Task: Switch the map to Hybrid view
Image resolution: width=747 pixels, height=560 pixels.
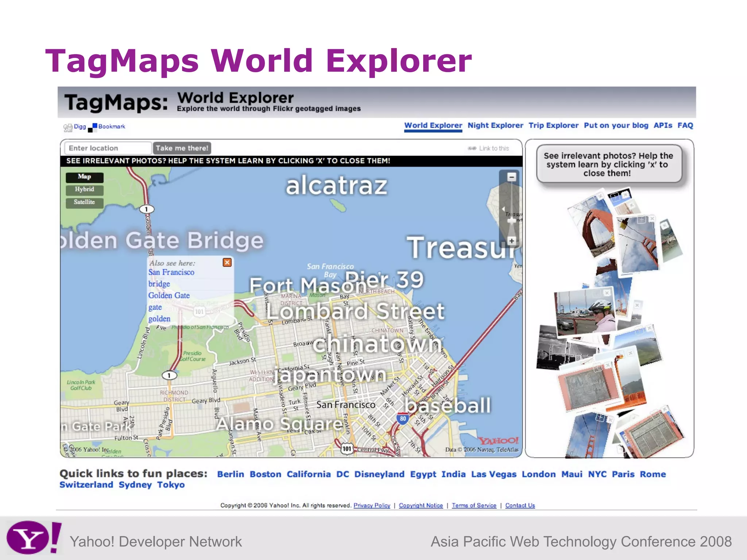Action: pos(84,190)
